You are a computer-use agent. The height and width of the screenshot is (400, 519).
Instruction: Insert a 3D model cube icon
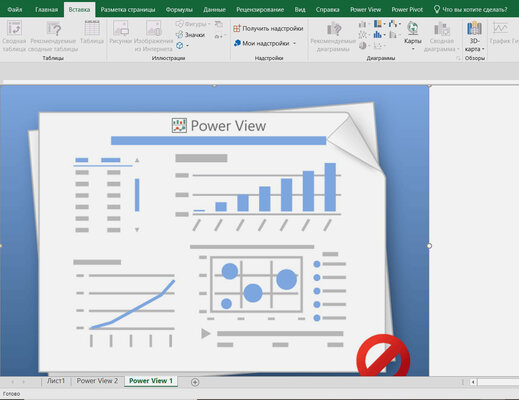pos(180,46)
